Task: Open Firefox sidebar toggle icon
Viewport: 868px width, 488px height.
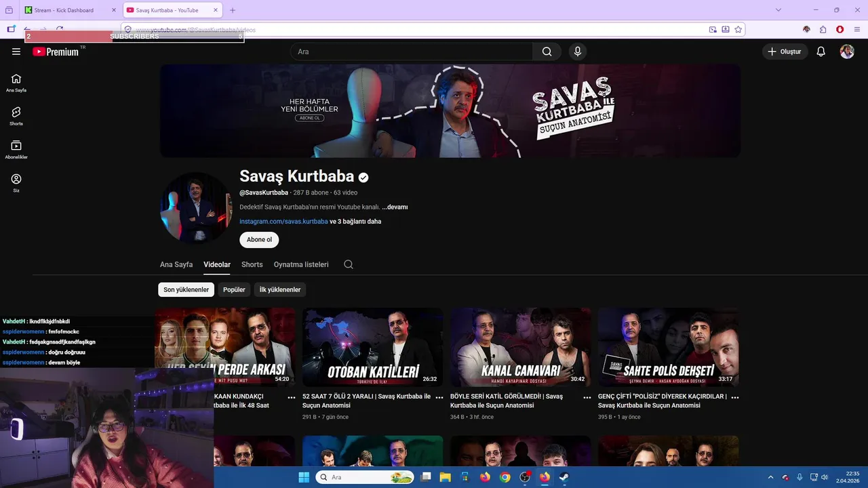Action: 11,29
